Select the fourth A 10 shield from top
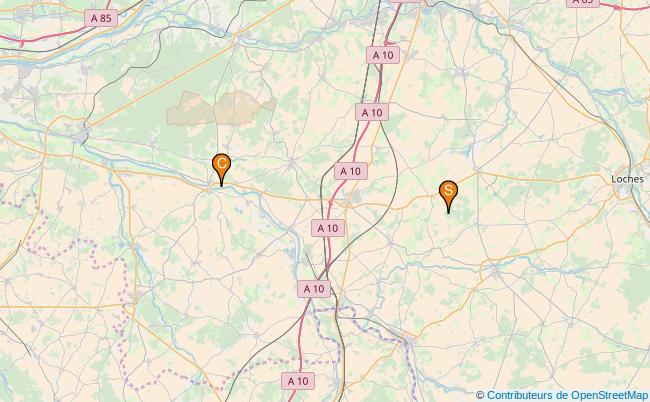 [328, 228]
